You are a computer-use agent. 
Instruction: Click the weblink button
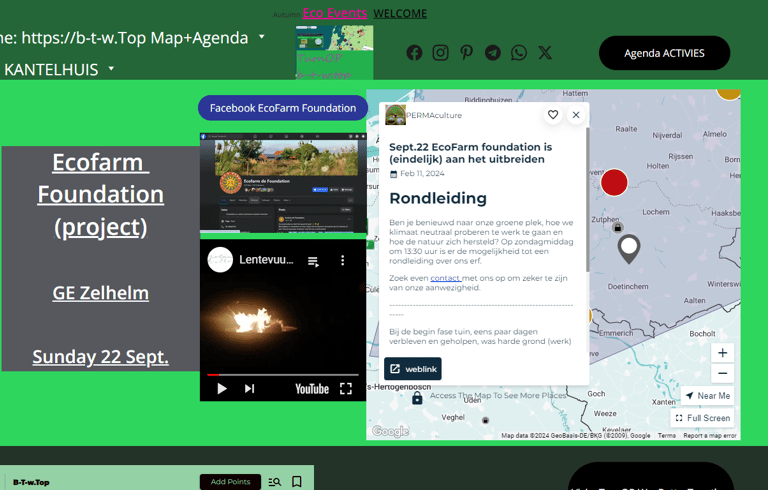(412, 369)
